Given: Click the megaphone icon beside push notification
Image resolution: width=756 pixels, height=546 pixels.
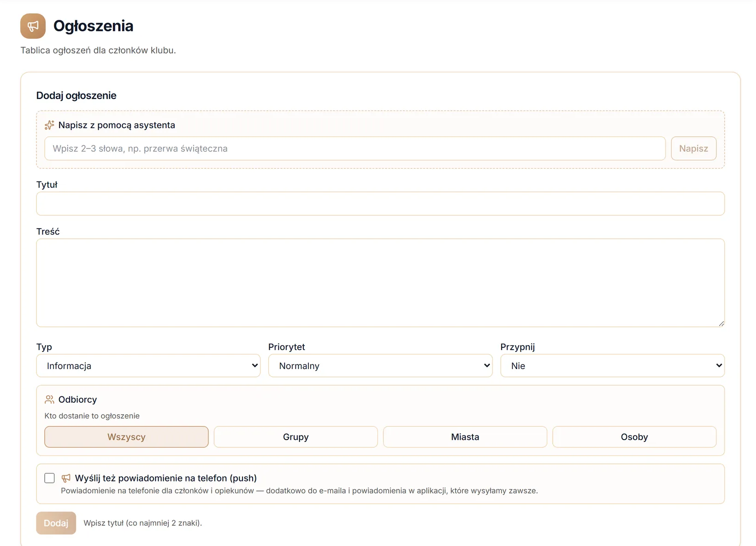Looking at the screenshot, I should point(66,478).
